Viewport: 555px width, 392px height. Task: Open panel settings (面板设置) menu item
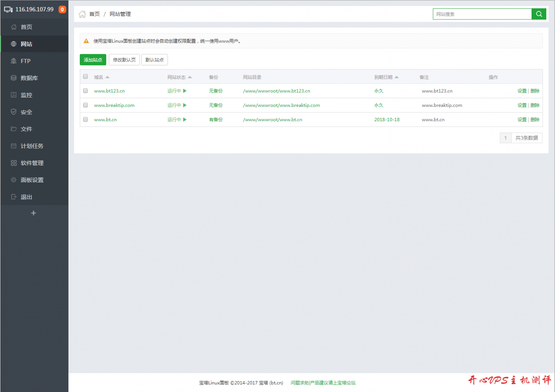coord(32,180)
